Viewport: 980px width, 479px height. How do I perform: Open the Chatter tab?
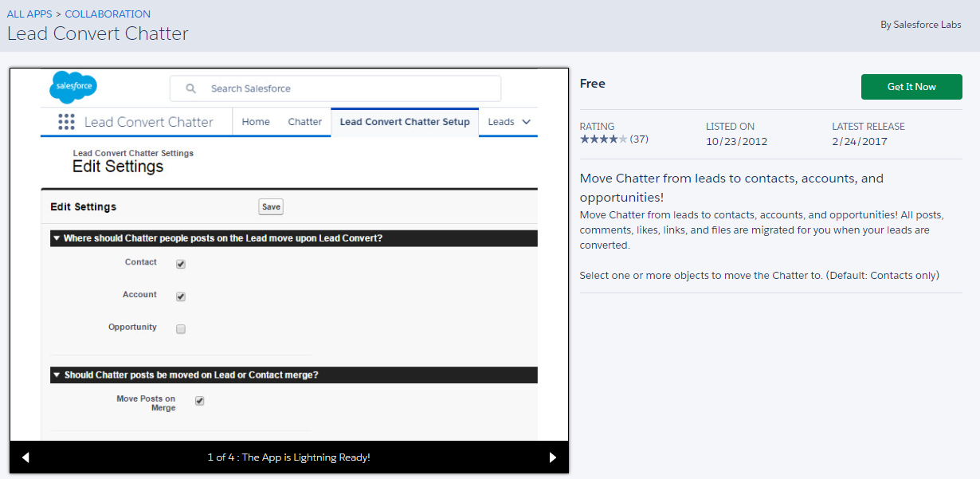[304, 122]
